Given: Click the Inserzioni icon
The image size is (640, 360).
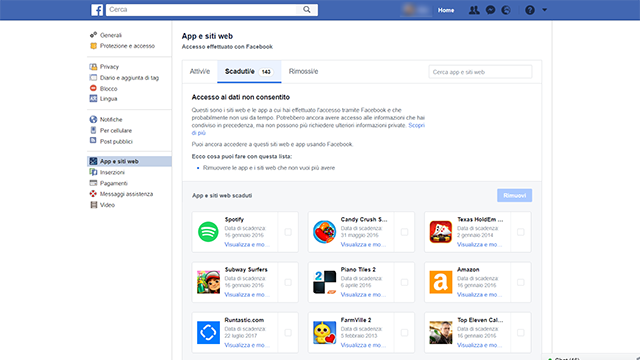Looking at the screenshot, I should 93,172.
